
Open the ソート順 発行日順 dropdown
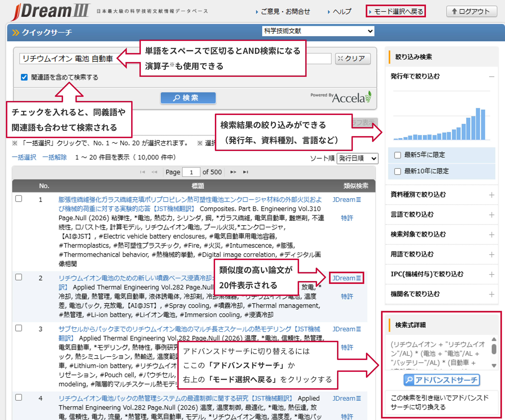(x=357, y=158)
